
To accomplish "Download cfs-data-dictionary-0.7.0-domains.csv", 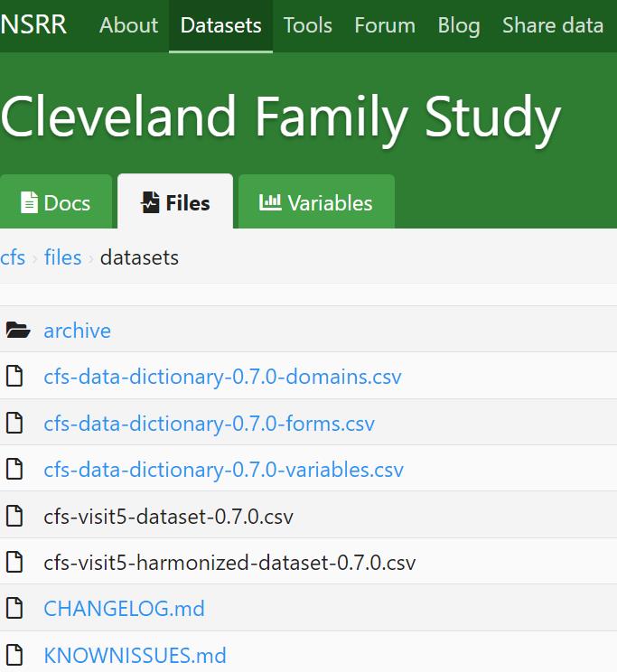I will pos(222,377).
